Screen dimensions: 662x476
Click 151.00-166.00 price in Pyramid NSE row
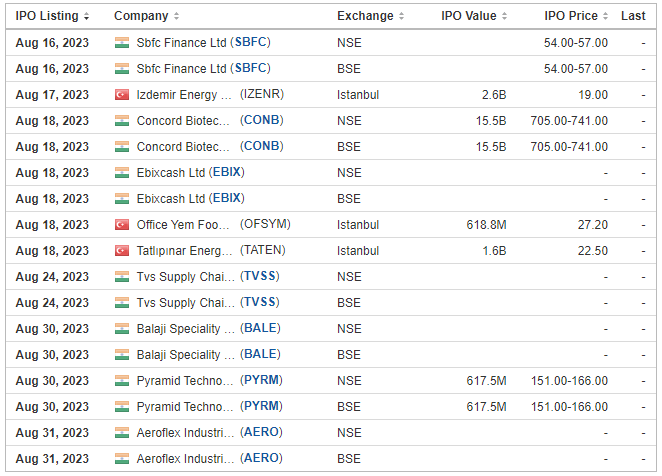pos(569,381)
